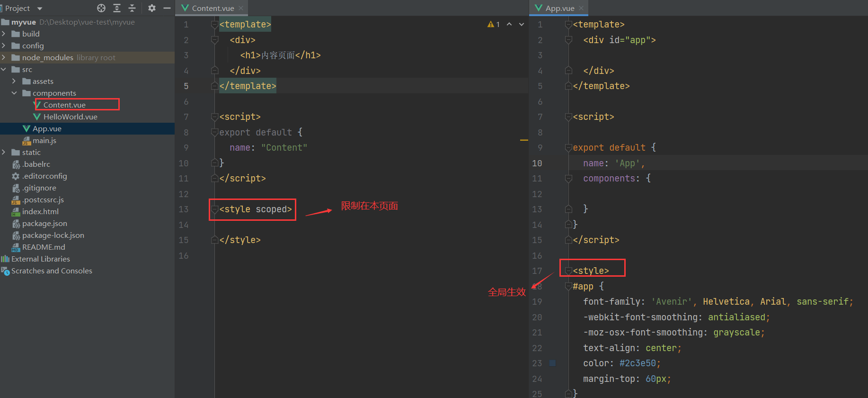868x398 pixels.
Task: Select .editorconfig file in the tree
Action: point(44,176)
